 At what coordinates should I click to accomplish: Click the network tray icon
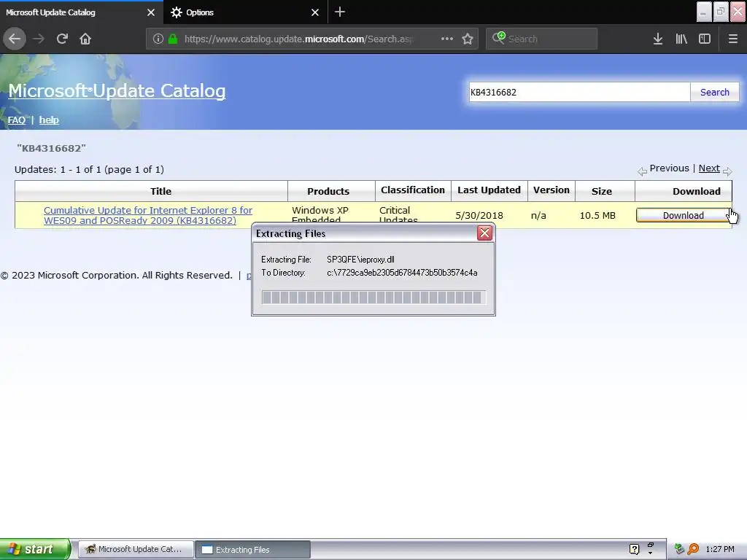click(679, 549)
